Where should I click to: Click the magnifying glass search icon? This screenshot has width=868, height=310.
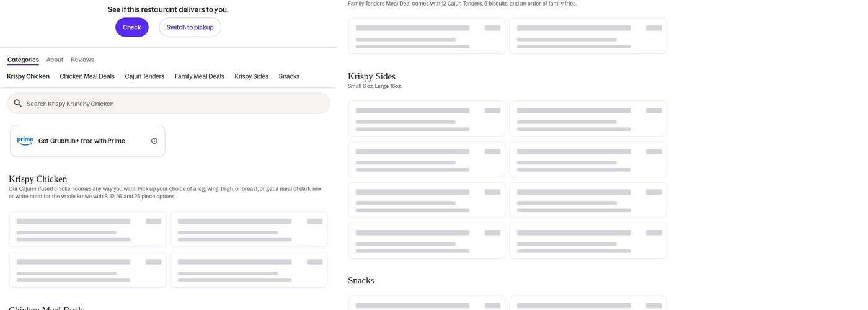pyautogui.click(x=18, y=104)
